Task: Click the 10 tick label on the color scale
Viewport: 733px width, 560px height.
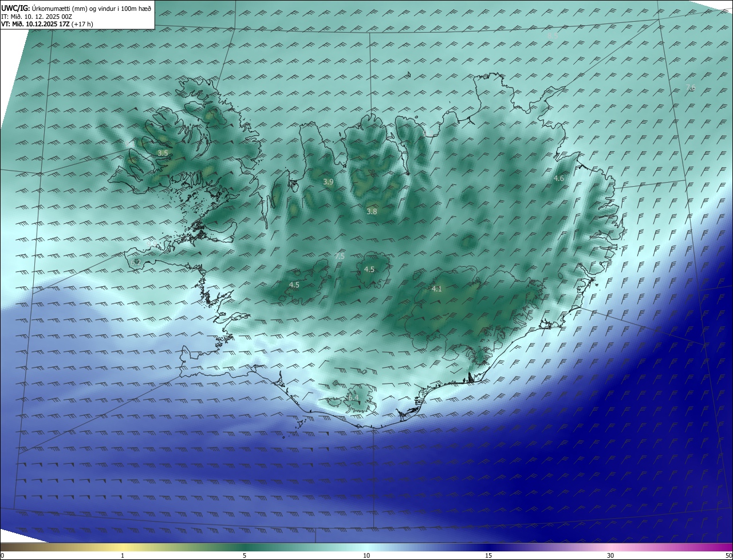Action: [366, 555]
